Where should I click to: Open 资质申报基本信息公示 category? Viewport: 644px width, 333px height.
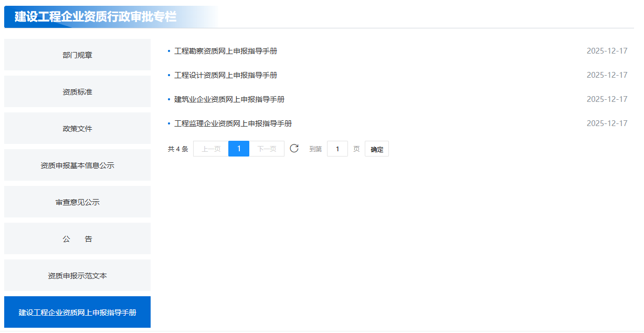pos(77,165)
